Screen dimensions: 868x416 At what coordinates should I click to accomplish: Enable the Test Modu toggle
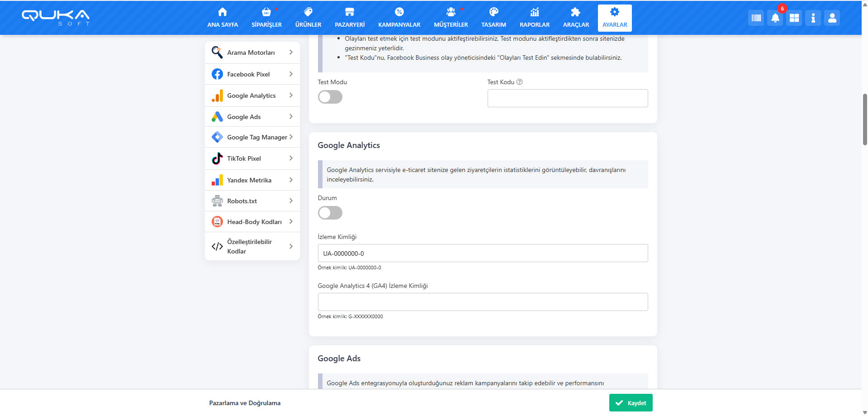pyautogui.click(x=330, y=97)
